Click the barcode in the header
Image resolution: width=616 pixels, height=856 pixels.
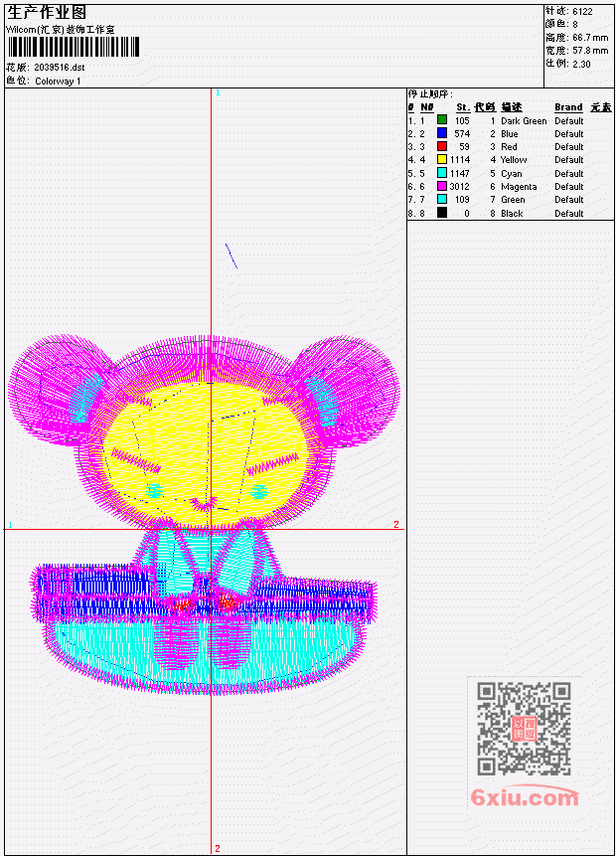click(x=74, y=47)
